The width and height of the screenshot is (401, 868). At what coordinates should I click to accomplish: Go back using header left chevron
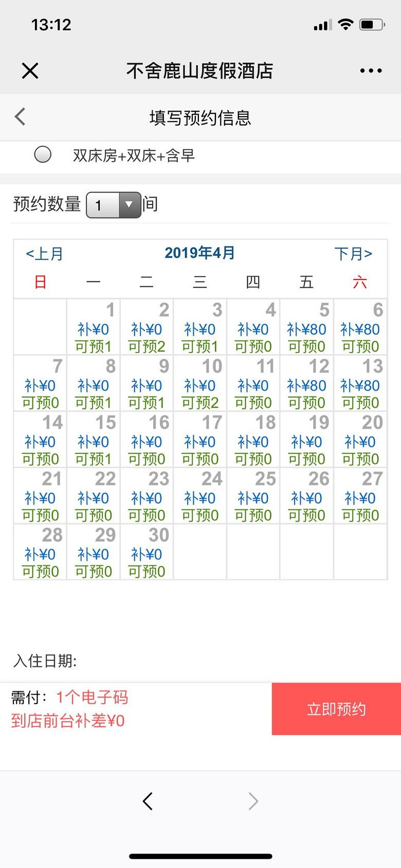point(20,117)
